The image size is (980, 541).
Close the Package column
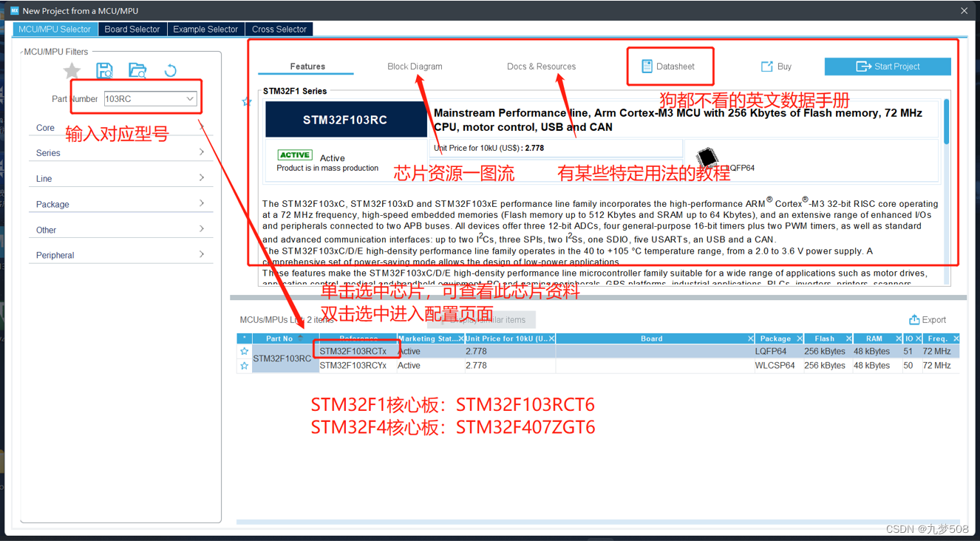(x=800, y=338)
